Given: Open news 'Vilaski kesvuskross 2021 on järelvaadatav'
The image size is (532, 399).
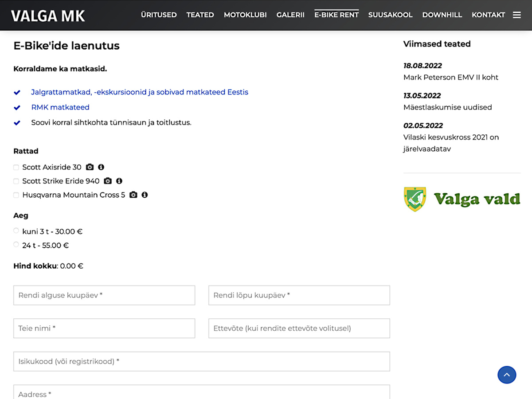Looking at the screenshot, I should pos(451,143).
